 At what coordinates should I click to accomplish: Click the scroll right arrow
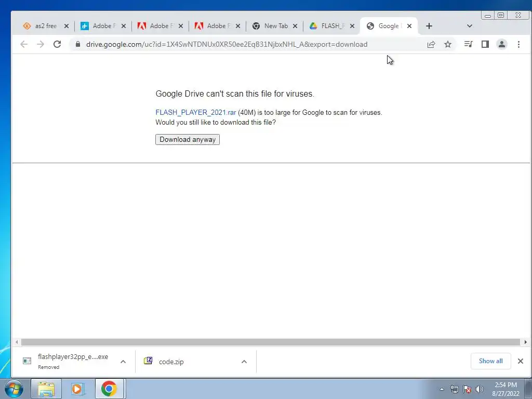[526, 342]
